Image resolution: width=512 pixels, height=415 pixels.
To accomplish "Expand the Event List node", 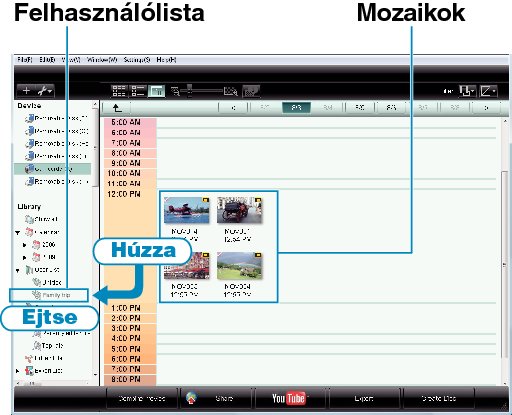I will [18, 371].
